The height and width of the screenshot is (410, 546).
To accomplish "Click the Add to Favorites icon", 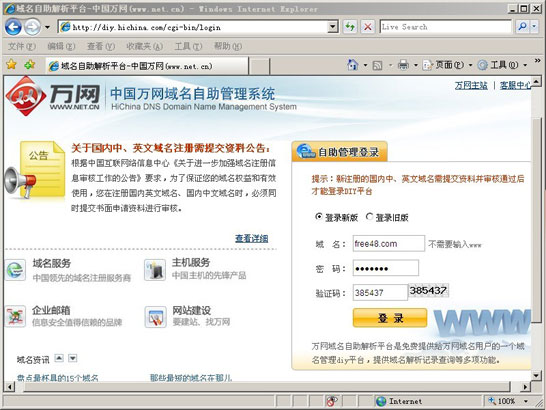I will 30,64.
